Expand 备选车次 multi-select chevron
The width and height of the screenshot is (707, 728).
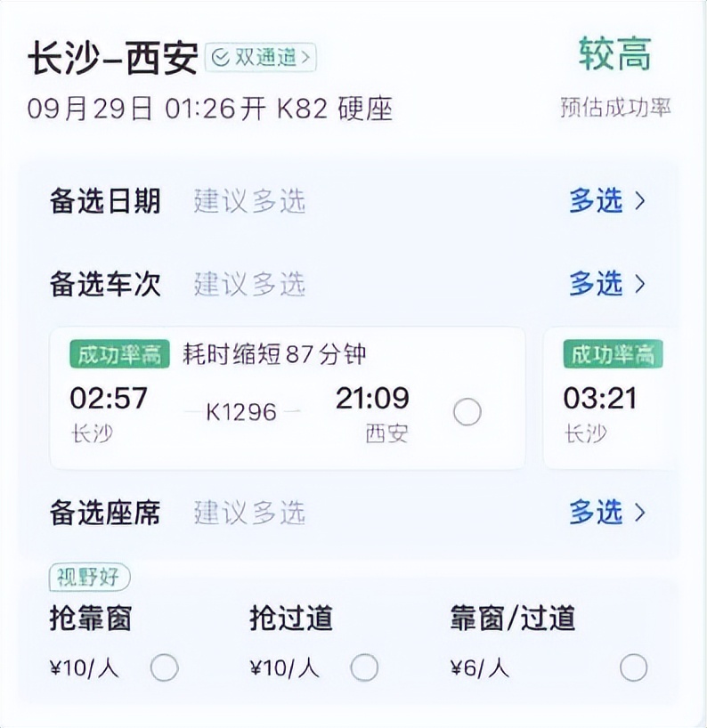[639, 284]
